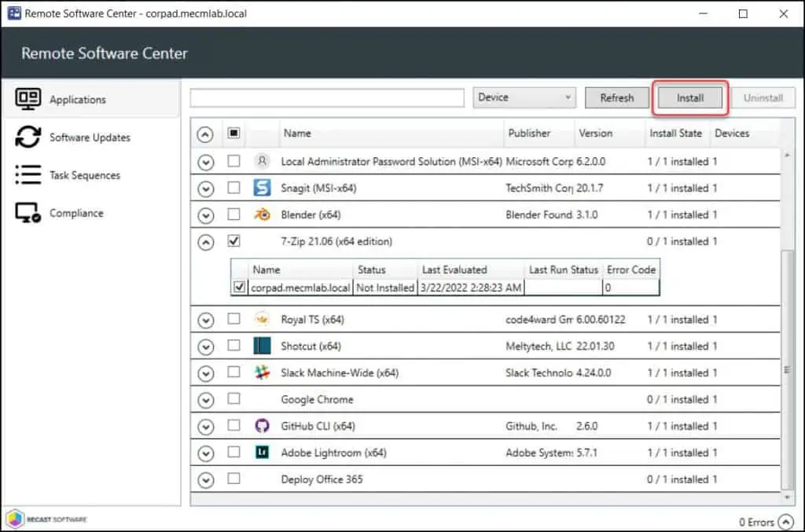The image size is (805, 532).
Task: Check the GitHub CLI (x64) checkbox
Action: [233, 425]
